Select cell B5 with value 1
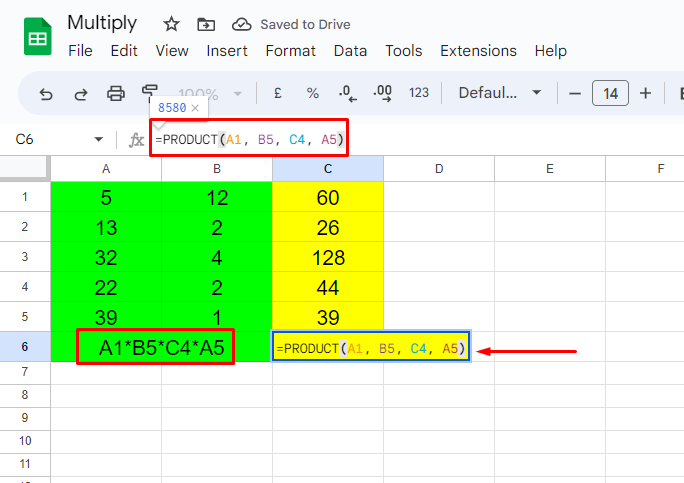Viewport: 684px width, 483px height. (217, 317)
